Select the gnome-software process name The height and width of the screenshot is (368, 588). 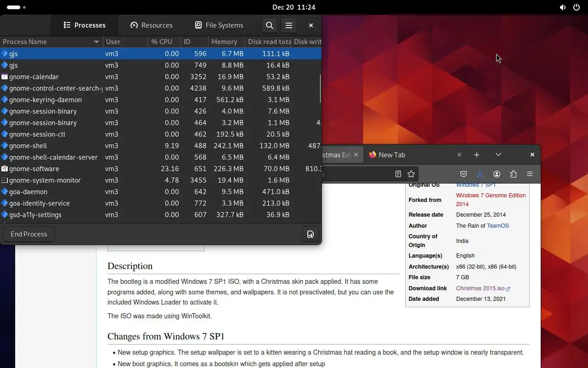point(34,169)
